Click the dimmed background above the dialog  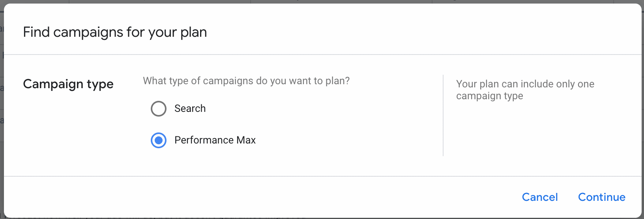tap(316, 2)
